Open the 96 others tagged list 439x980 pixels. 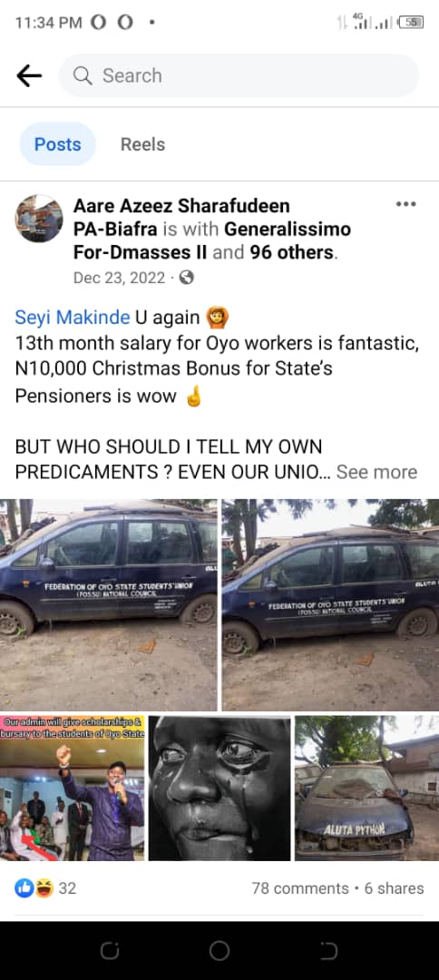pos(292,252)
